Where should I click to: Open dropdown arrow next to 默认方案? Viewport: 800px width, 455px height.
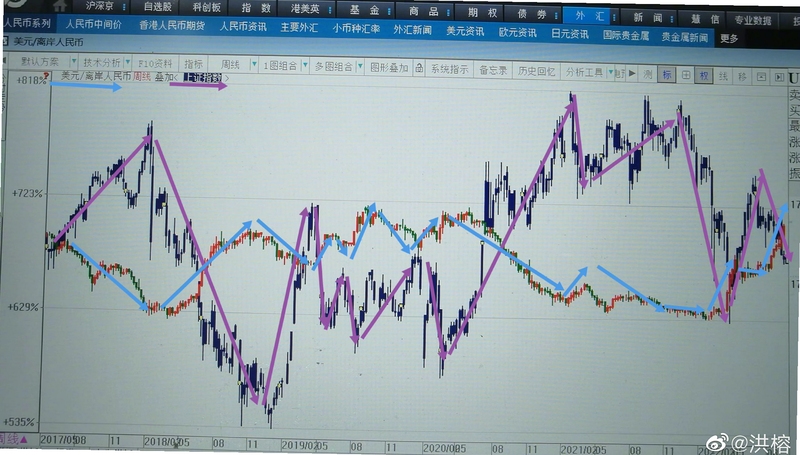tap(73, 61)
